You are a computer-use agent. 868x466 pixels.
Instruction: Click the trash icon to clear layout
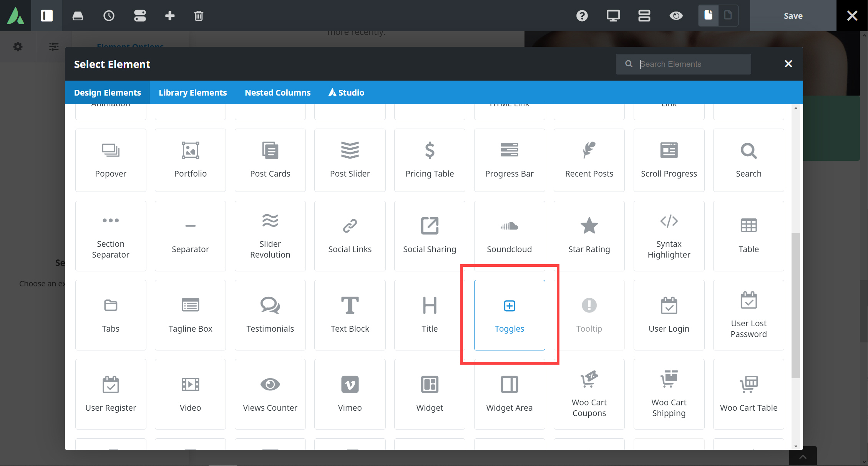click(198, 16)
